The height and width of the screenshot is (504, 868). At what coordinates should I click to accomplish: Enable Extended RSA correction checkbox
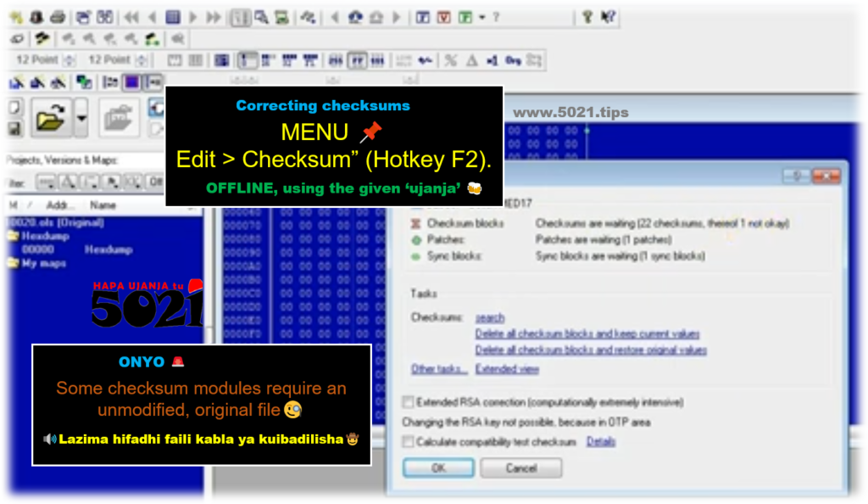409,402
